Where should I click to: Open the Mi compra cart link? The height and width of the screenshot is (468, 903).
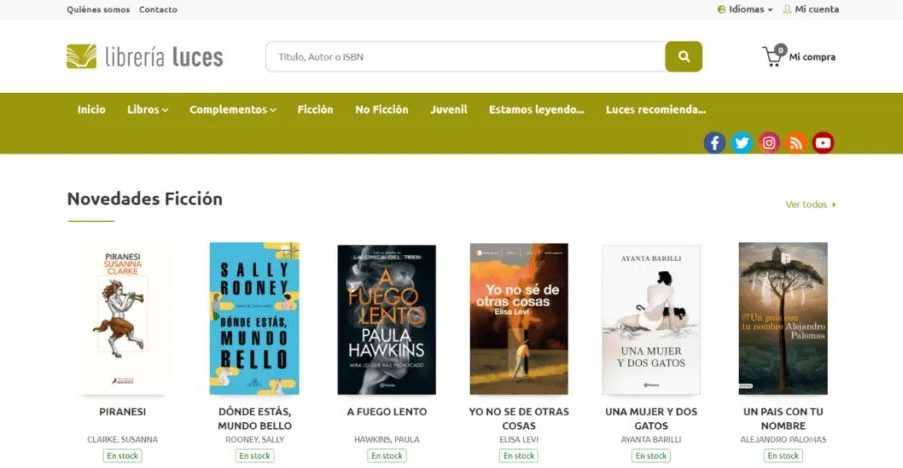pos(812,57)
